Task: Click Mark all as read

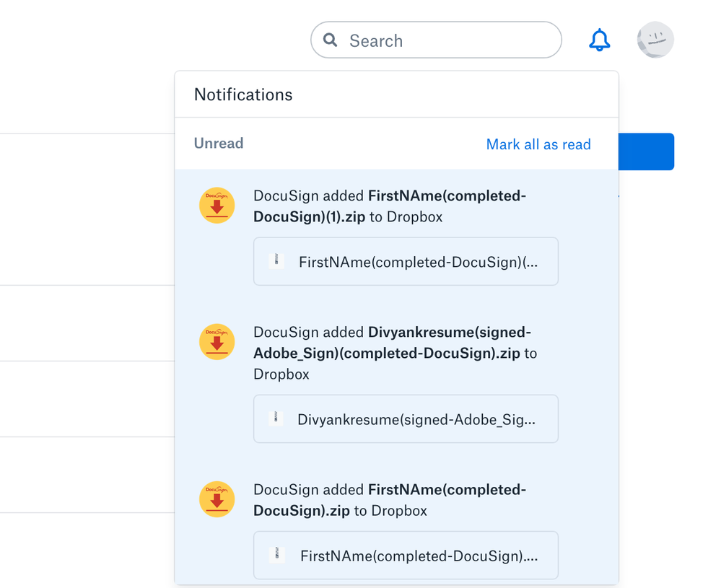Action: (x=538, y=144)
